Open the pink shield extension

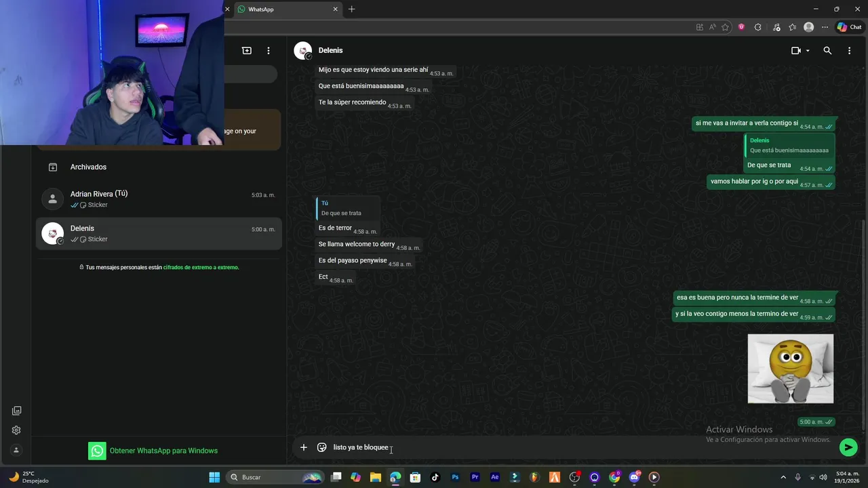[x=741, y=27]
